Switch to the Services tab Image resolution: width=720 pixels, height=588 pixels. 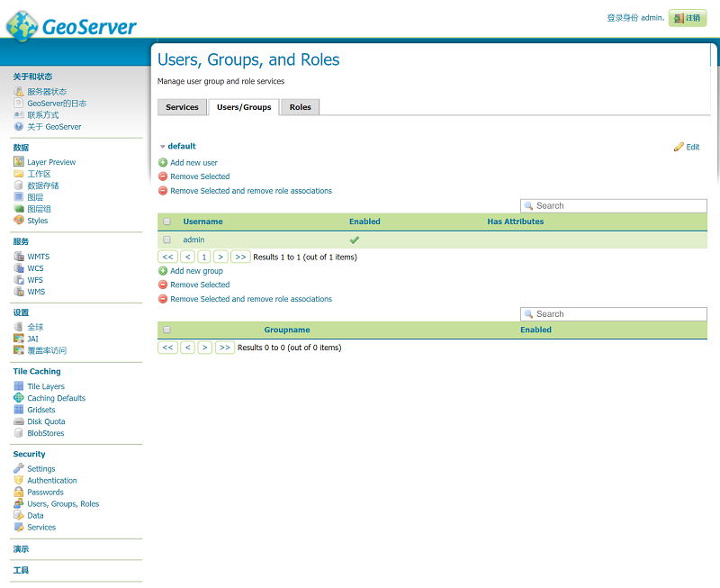[x=182, y=107]
